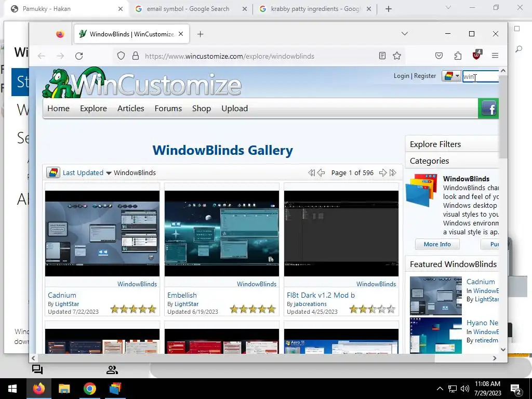The height and width of the screenshot is (399, 532).
Task: Open File Explorer from taskbar
Action: [x=64, y=389]
